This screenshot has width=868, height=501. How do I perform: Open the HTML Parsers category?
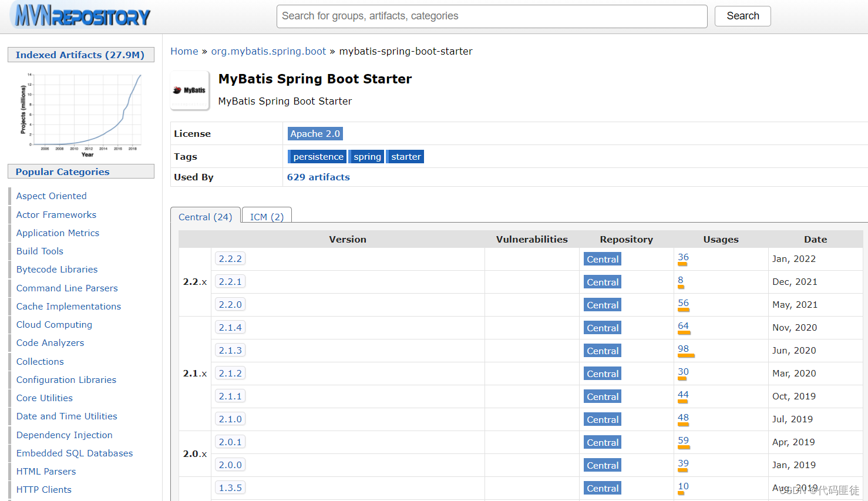[x=46, y=472]
